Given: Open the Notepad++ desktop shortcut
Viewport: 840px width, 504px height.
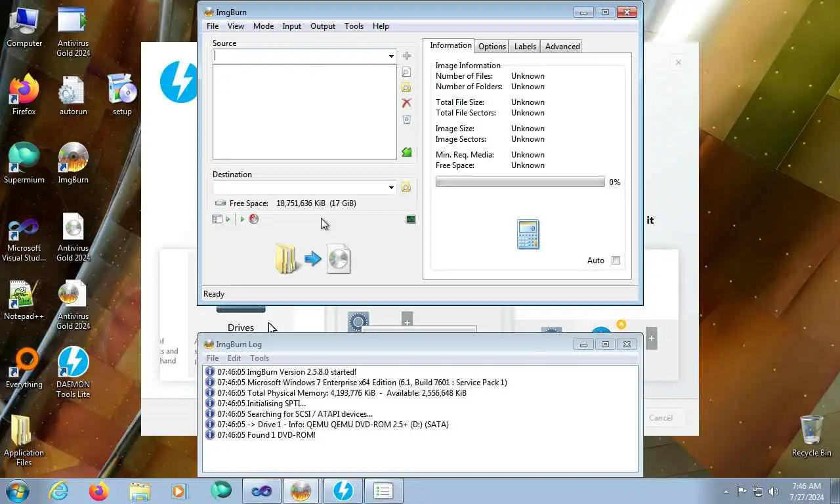Looking at the screenshot, I should 24,301.
